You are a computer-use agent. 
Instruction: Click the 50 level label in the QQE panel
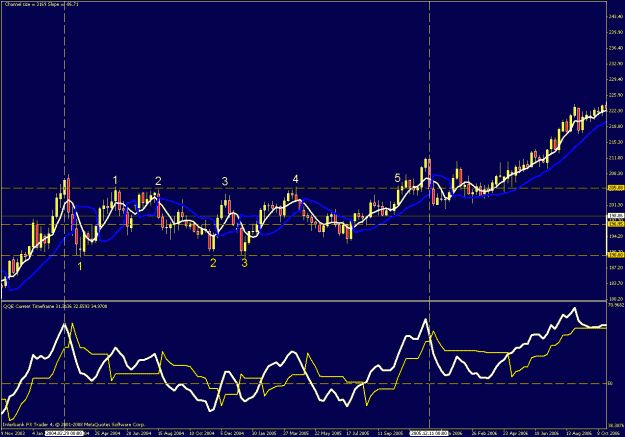pyautogui.click(x=610, y=384)
